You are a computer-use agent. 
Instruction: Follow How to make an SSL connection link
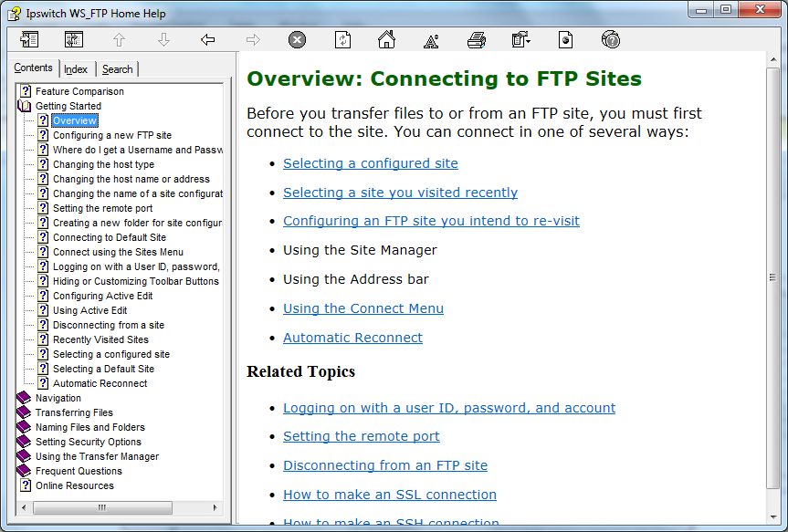[390, 495]
